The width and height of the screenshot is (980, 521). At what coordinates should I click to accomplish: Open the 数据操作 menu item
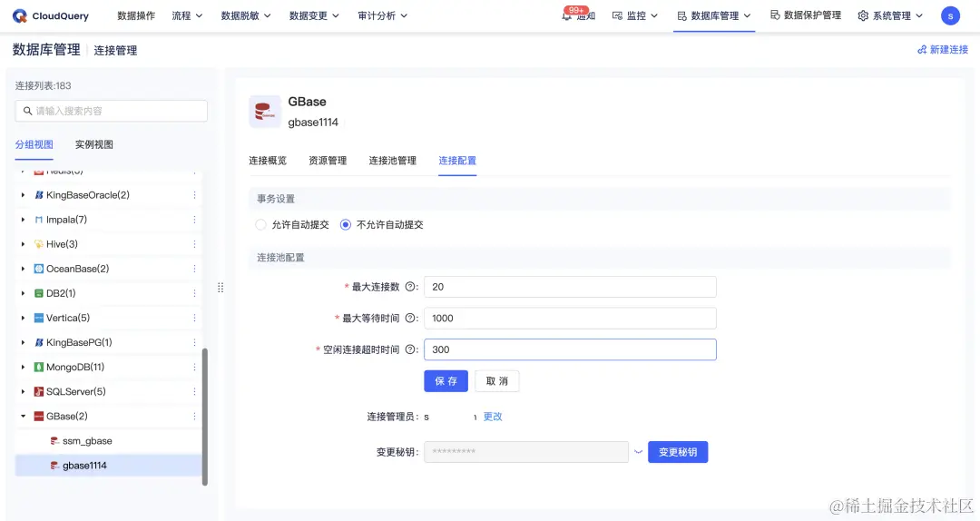click(x=136, y=15)
